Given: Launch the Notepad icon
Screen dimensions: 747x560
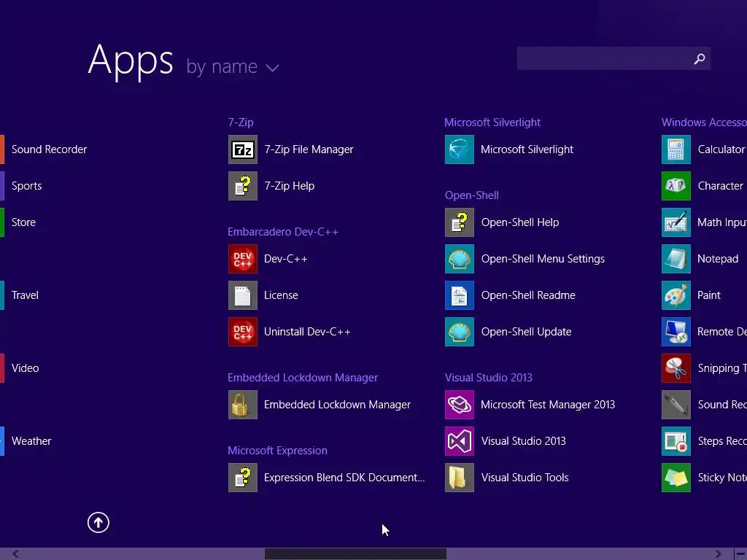Looking at the screenshot, I should [676, 259].
